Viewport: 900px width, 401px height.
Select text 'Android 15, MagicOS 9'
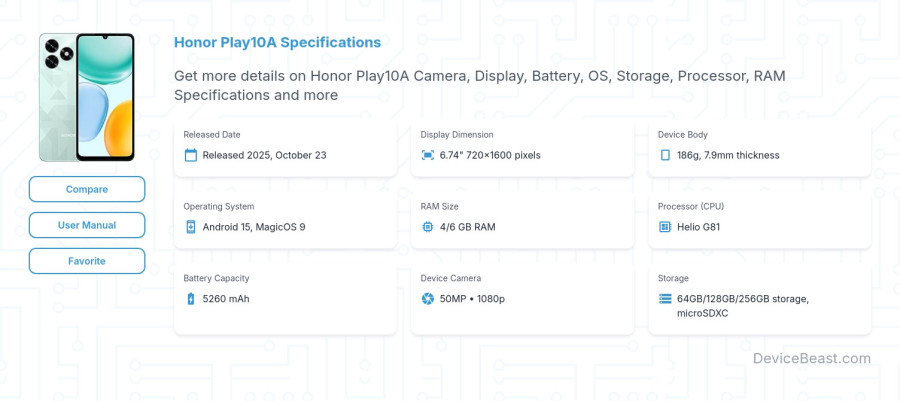pyautogui.click(x=254, y=227)
